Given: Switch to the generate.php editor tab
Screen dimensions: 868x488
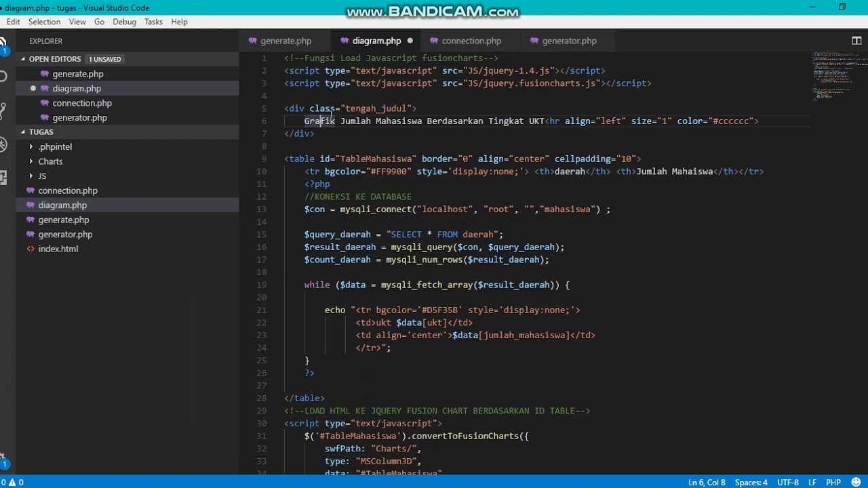Looking at the screenshot, I should pyautogui.click(x=284, y=41).
